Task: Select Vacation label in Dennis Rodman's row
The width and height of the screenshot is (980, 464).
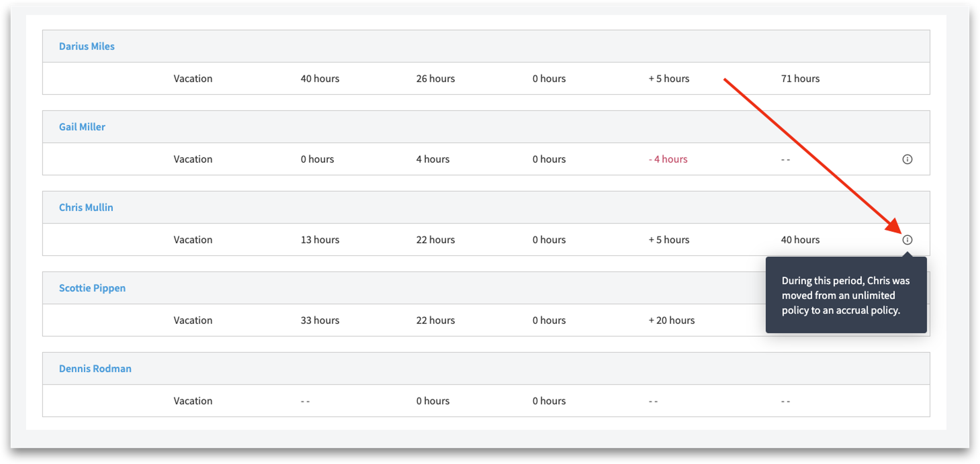Action: 193,401
